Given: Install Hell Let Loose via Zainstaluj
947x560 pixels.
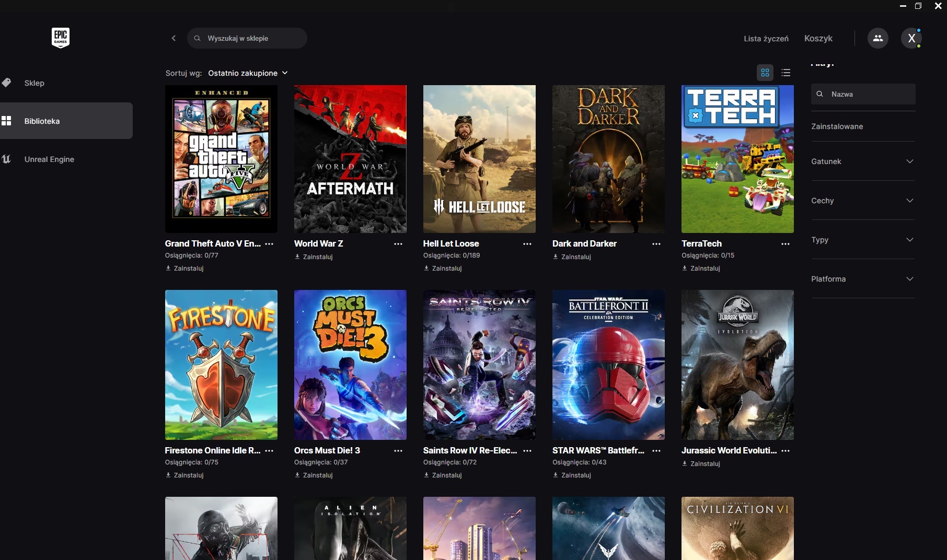Looking at the screenshot, I should click(443, 269).
